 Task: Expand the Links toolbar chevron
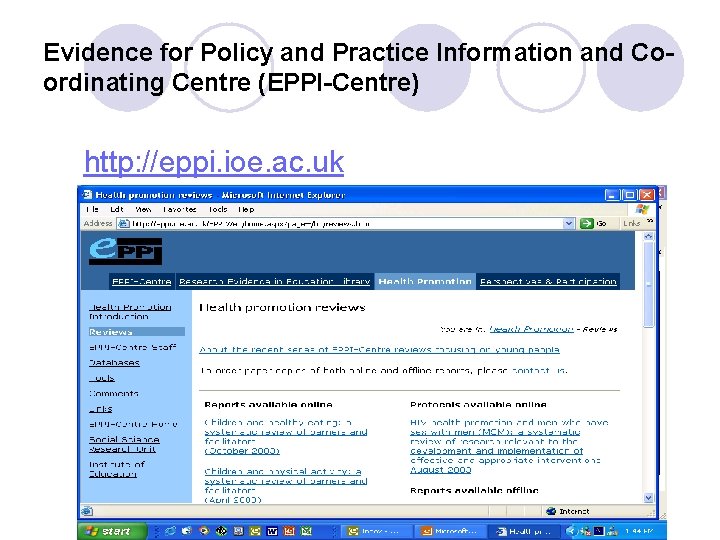point(650,221)
